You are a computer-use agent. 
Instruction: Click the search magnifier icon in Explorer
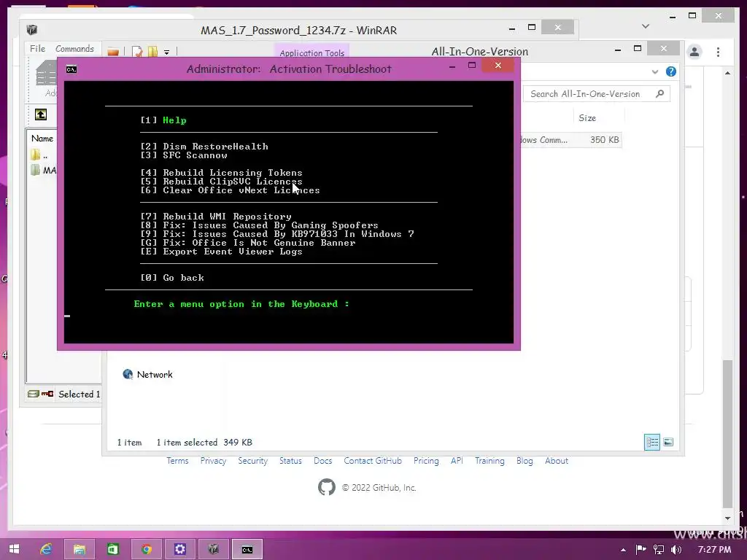(x=659, y=94)
